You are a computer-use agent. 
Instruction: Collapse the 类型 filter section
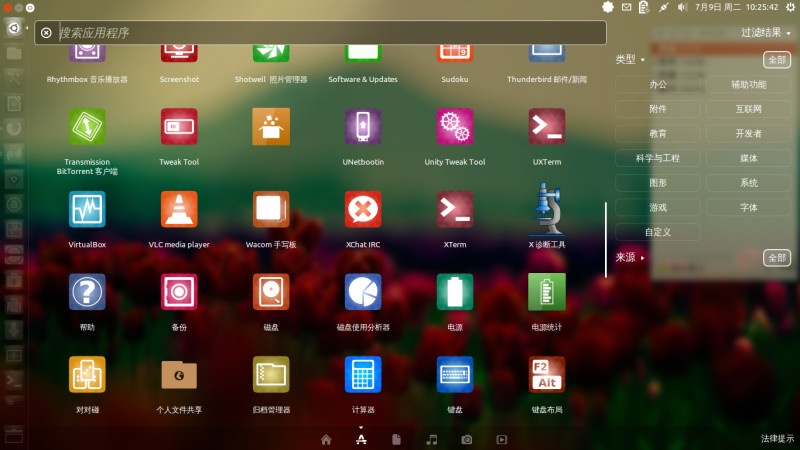(x=630, y=60)
